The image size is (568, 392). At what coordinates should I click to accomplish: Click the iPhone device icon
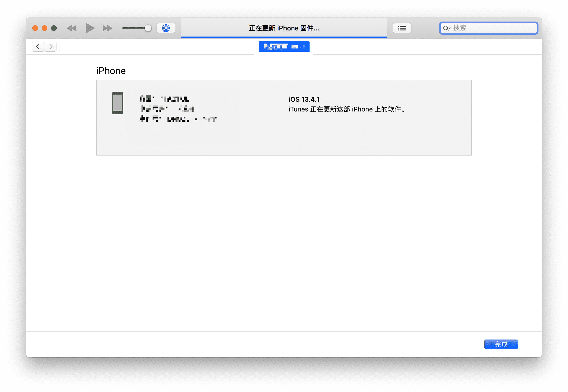click(117, 103)
